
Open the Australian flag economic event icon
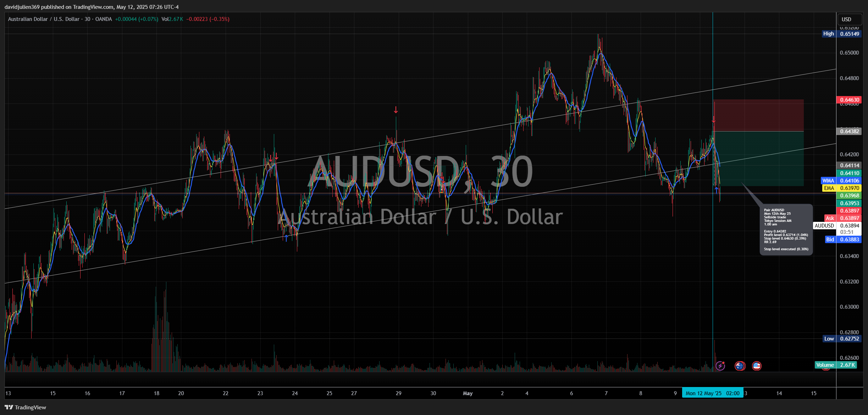click(x=740, y=366)
